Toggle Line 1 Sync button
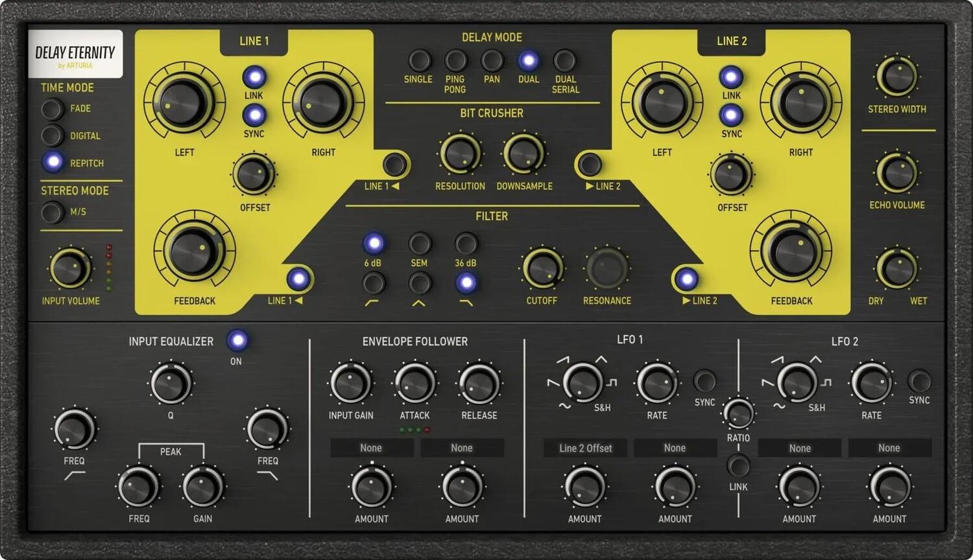This screenshot has width=973, height=560. (x=254, y=115)
